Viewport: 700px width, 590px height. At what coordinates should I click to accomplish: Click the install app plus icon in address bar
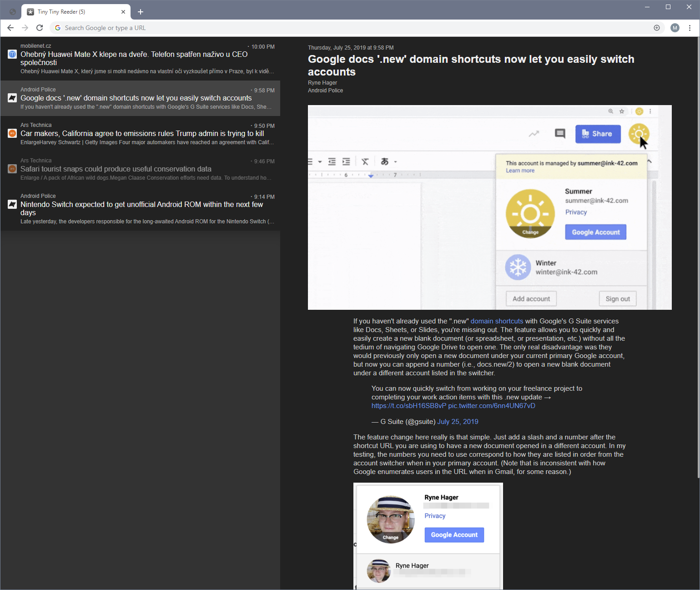point(657,28)
